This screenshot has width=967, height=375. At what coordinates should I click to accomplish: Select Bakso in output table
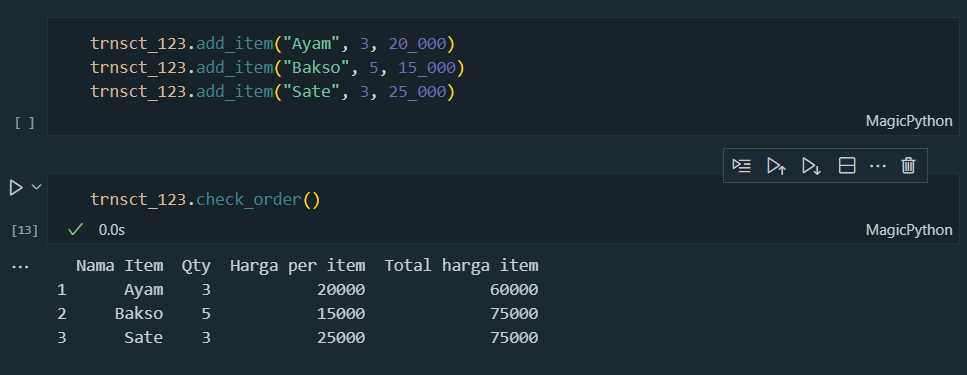click(139, 314)
